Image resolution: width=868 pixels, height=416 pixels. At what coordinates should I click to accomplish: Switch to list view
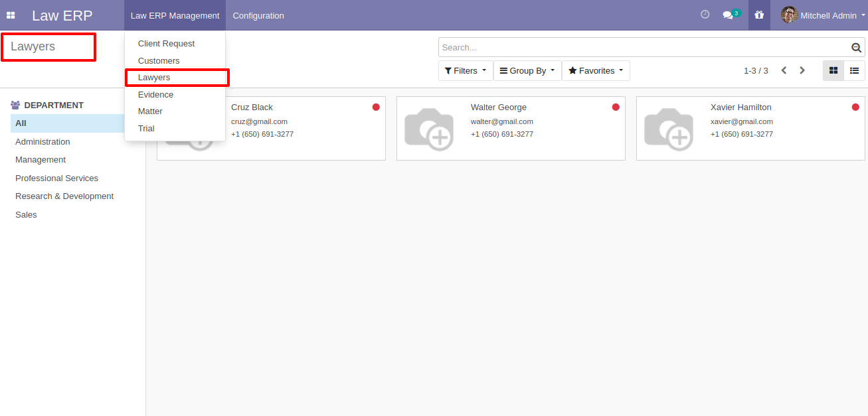coord(855,70)
